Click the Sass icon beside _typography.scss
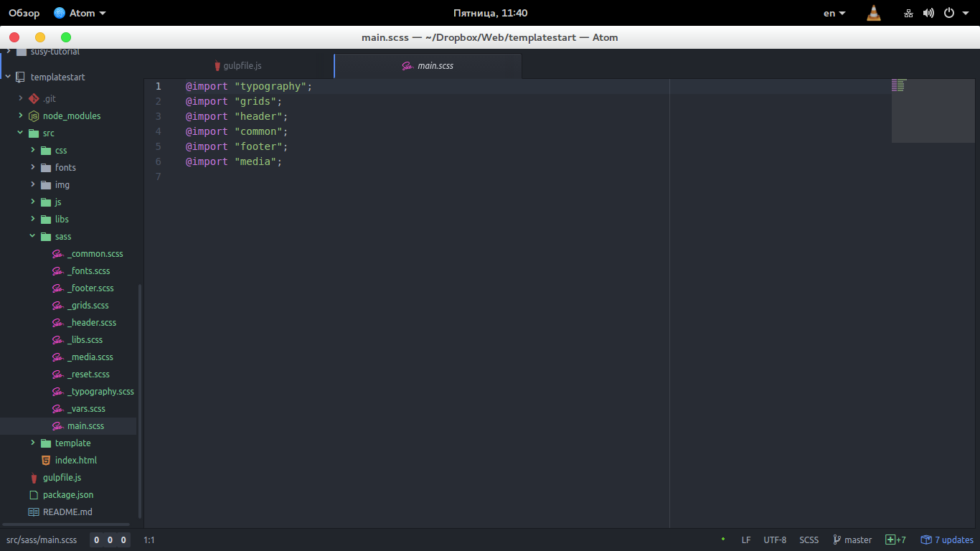Viewport: 980px width, 551px height. coord(57,392)
